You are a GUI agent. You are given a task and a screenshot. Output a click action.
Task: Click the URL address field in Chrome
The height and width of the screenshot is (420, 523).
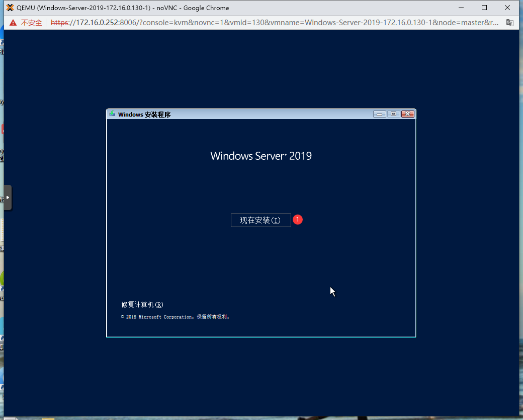[274, 23]
